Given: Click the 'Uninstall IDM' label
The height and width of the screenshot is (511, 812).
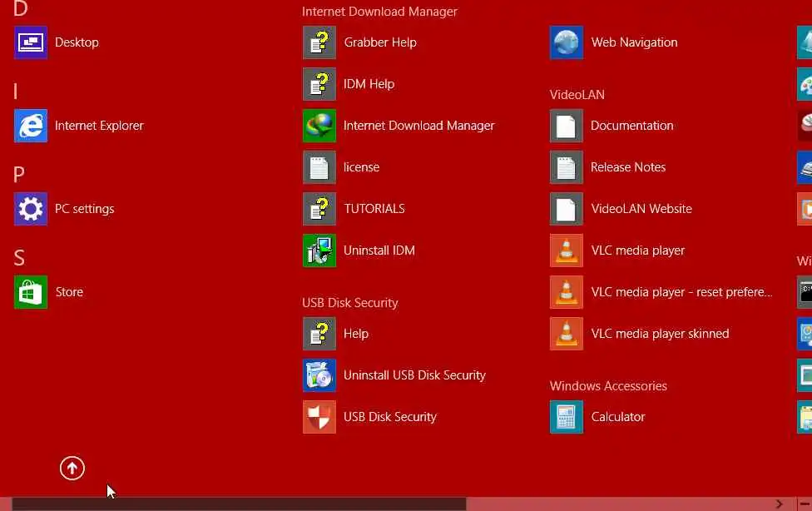Looking at the screenshot, I should tap(379, 251).
